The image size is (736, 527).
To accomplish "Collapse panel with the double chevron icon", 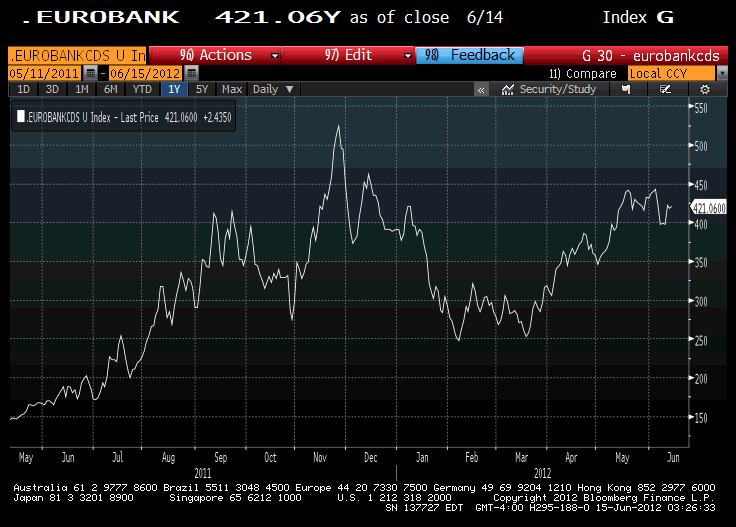I will (481, 90).
